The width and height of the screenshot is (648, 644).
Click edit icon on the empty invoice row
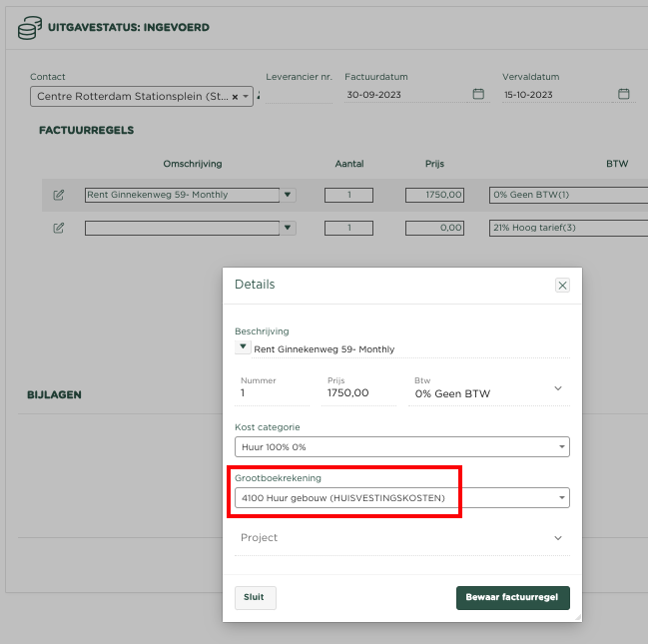click(x=59, y=228)
